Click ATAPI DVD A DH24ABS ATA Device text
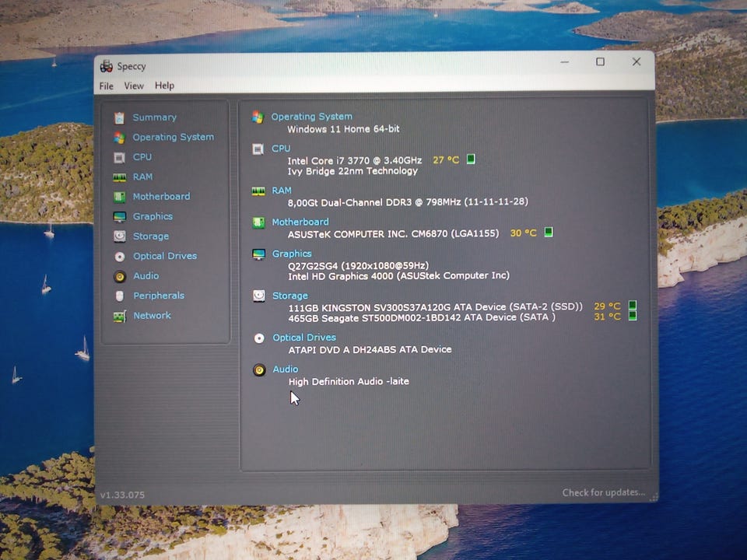The width and height of the screenshot is (747, 560). tap(370, 349)
